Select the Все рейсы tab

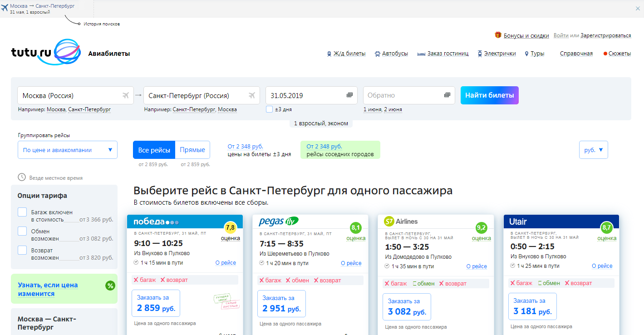click(x=154, y=150)
